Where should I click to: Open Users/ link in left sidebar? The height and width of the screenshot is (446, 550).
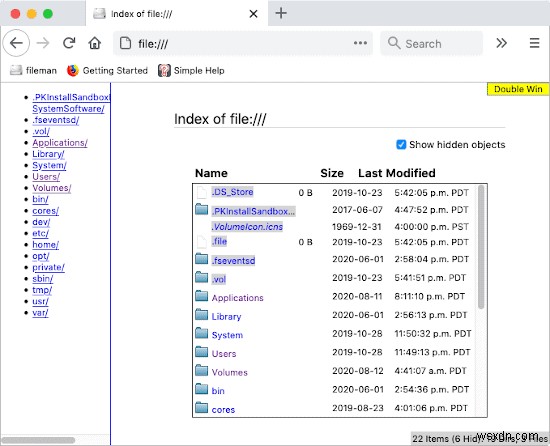pyautogui.click(x=46, y=177)
